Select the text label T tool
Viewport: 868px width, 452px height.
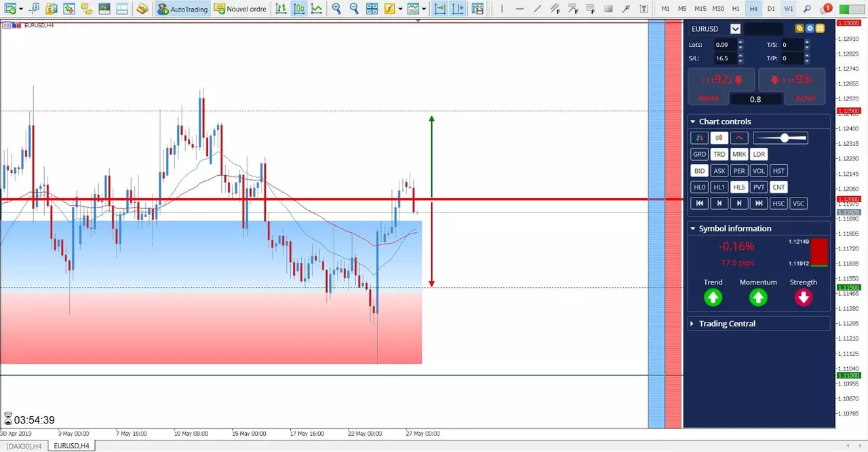[644, 9]
